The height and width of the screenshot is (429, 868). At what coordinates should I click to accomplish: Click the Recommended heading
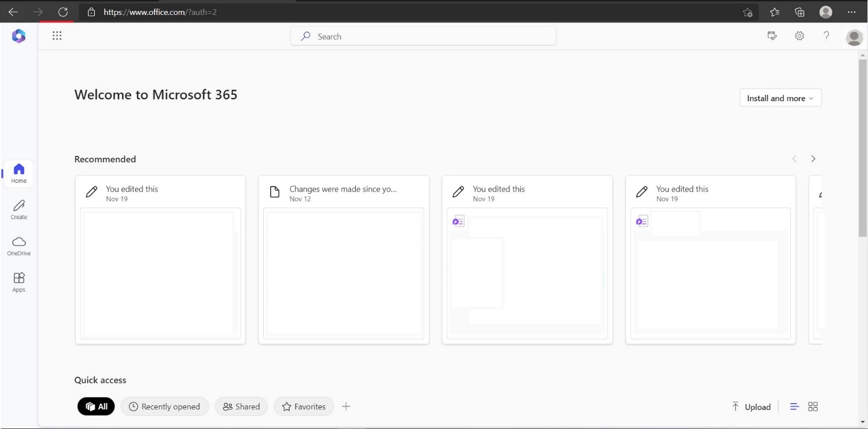click(105, 159)
